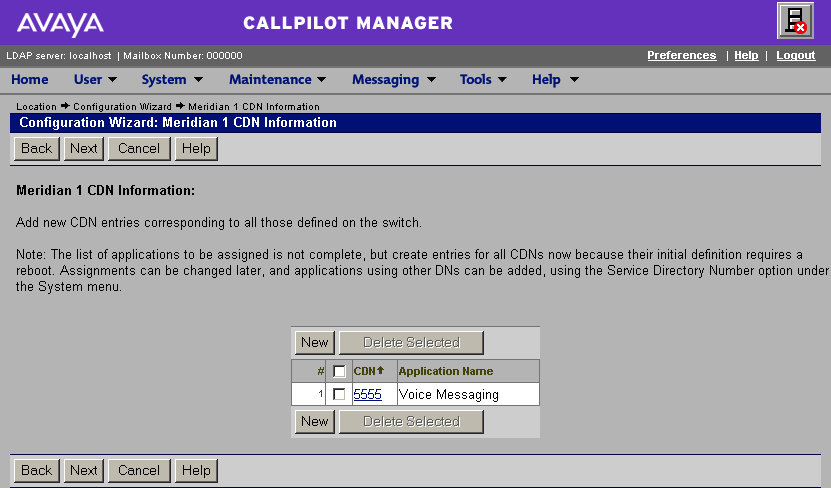Click the Avaya logo

60,24
